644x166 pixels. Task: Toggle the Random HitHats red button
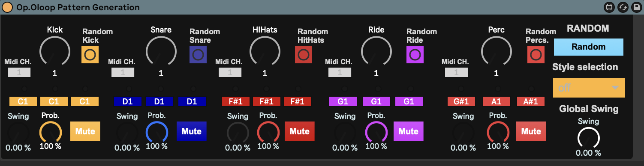304,55
